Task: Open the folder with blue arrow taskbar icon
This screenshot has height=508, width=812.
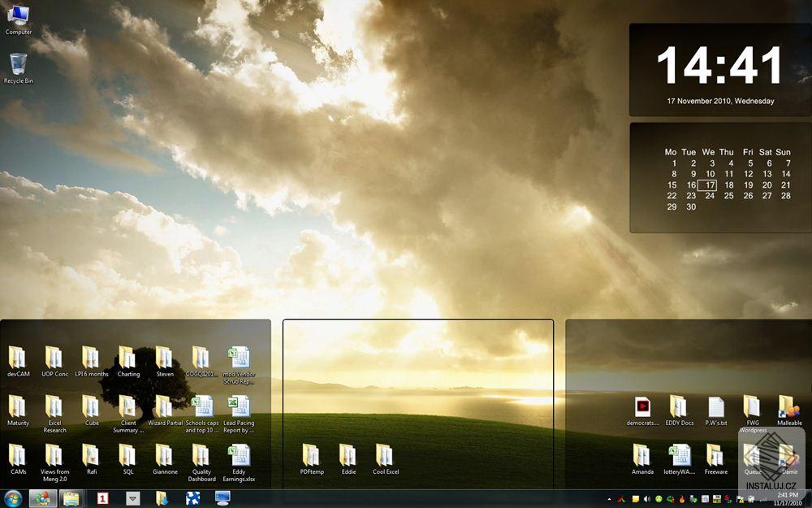Action: [x=162, y=499]
